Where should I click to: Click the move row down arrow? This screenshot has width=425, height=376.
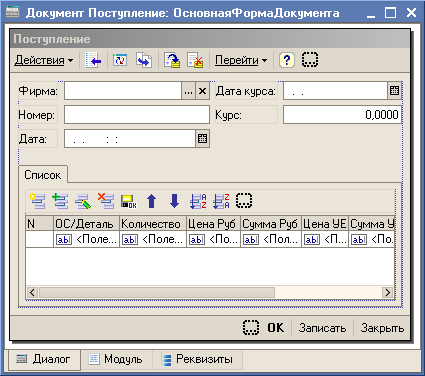point(174,201)
